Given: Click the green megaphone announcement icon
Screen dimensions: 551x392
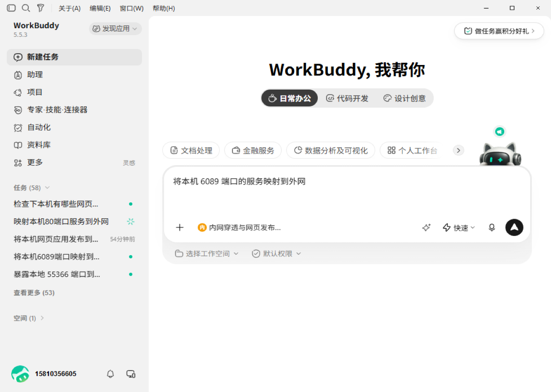Looking at the screenshot, I should tap(500, 131).
